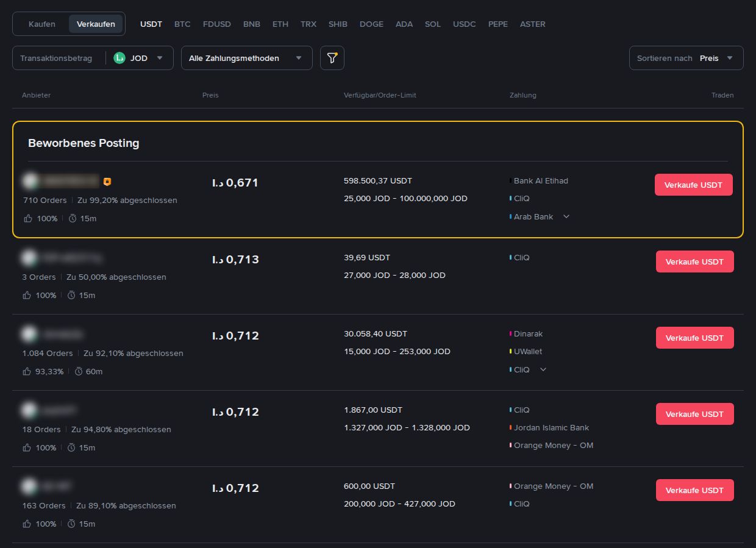Image resolution: width=756 pixels, height=548 pixels.
Task: Click the UWallet payment label
Action: (x=528, y=351)
